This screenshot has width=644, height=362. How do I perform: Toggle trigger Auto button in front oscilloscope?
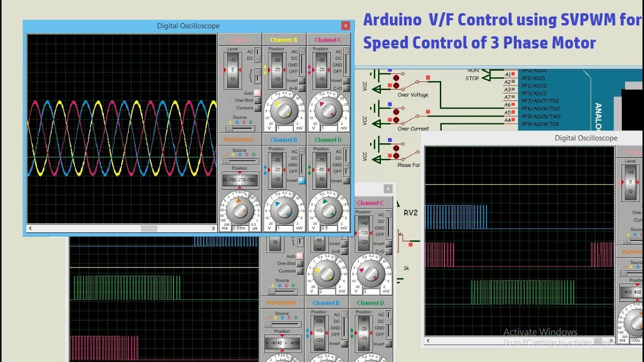(x=258, y=93)
